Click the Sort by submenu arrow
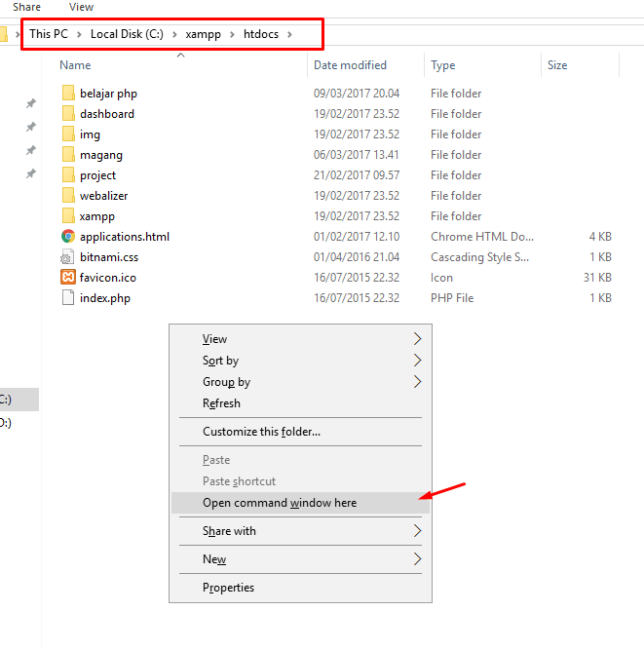 418,361
